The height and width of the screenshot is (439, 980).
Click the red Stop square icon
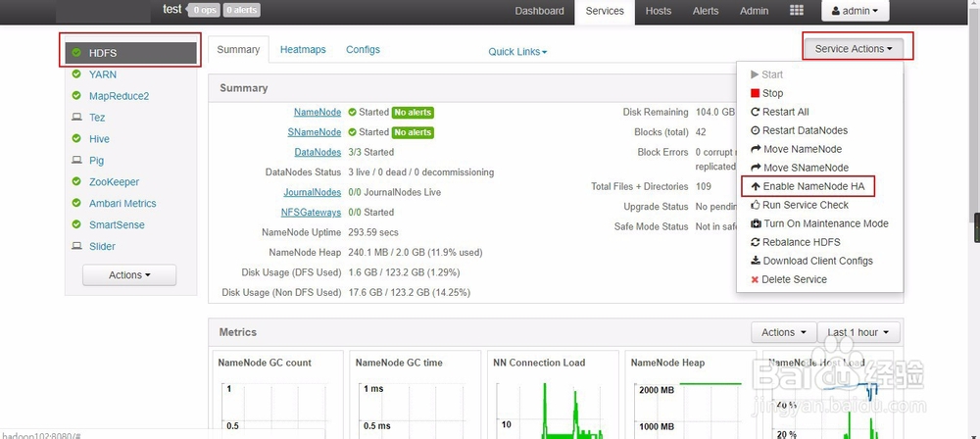coord(755,93)
